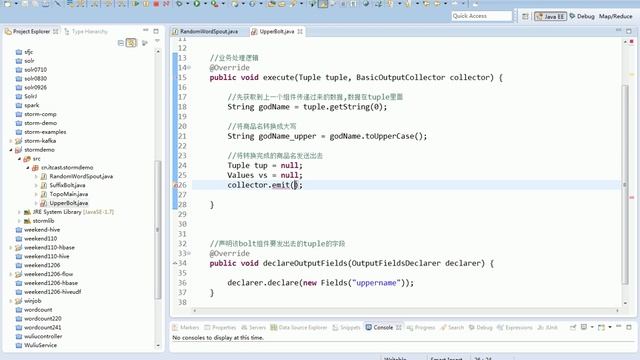Select SuffixBolt.java in Project Explorer

[67, 185]
